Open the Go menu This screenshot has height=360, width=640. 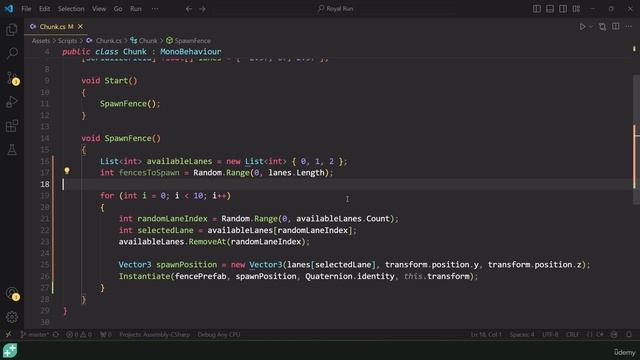[x=118, y=9]
